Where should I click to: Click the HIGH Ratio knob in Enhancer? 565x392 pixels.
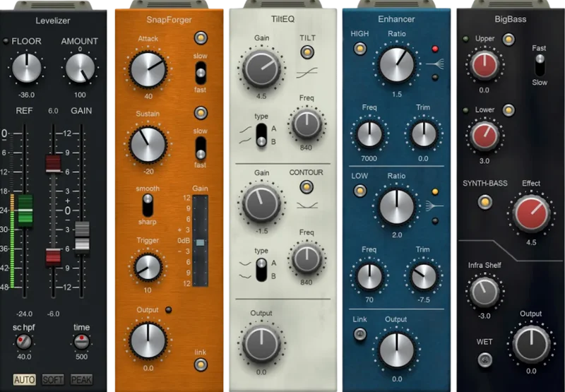pos(397,65)
